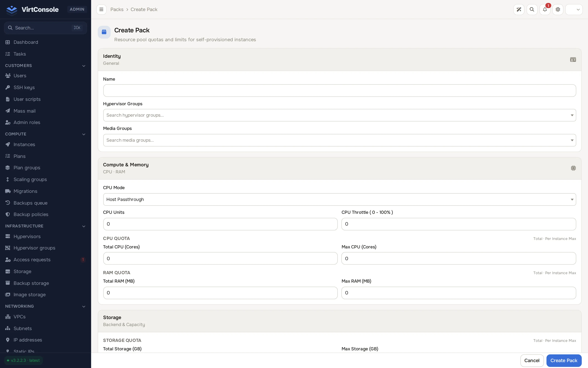Open Access requests with badge
Viewport: 588px width, 368px height.
(45, 260)
